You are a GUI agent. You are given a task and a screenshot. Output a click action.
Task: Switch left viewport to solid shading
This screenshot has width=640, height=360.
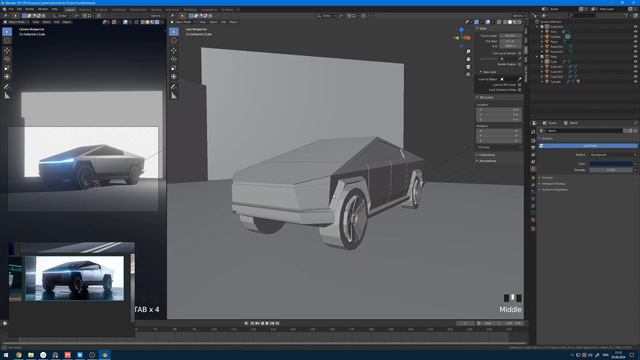click(147, 22)
